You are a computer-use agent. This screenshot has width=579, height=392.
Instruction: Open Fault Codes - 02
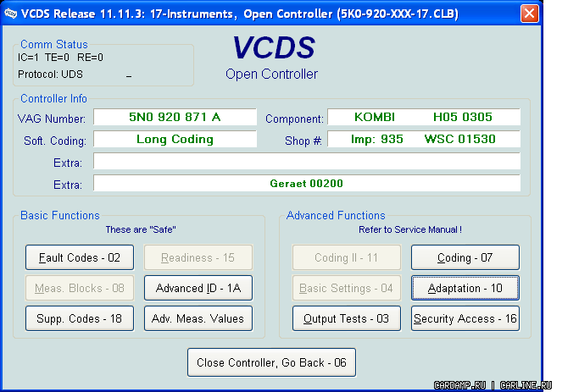80,257
